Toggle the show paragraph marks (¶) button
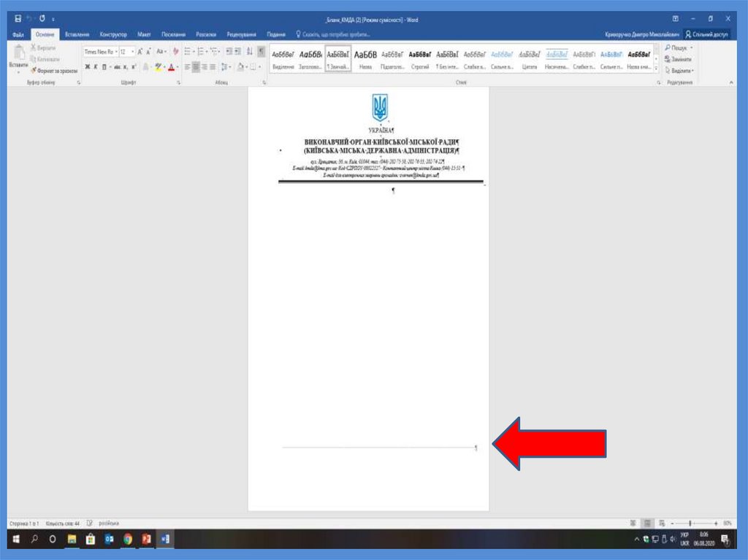Image resolution: width=748 pixels, height=560 pixels. (x=261, y=52)
